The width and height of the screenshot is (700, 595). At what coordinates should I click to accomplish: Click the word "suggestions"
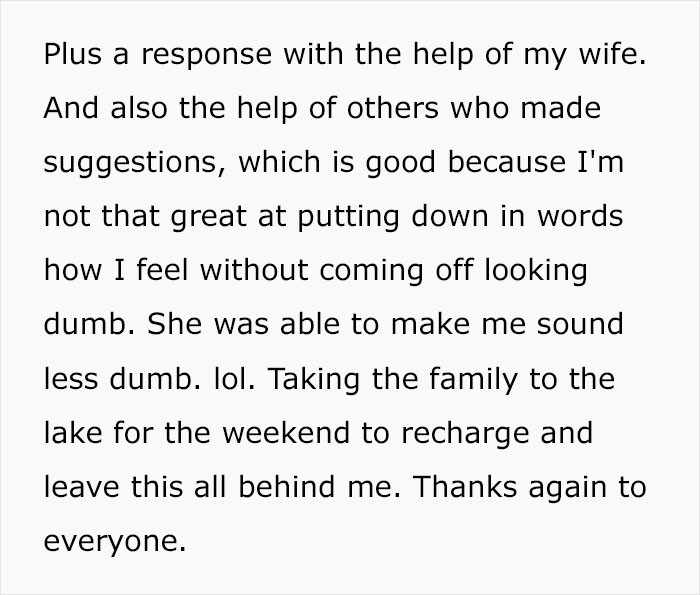point(124,163)
